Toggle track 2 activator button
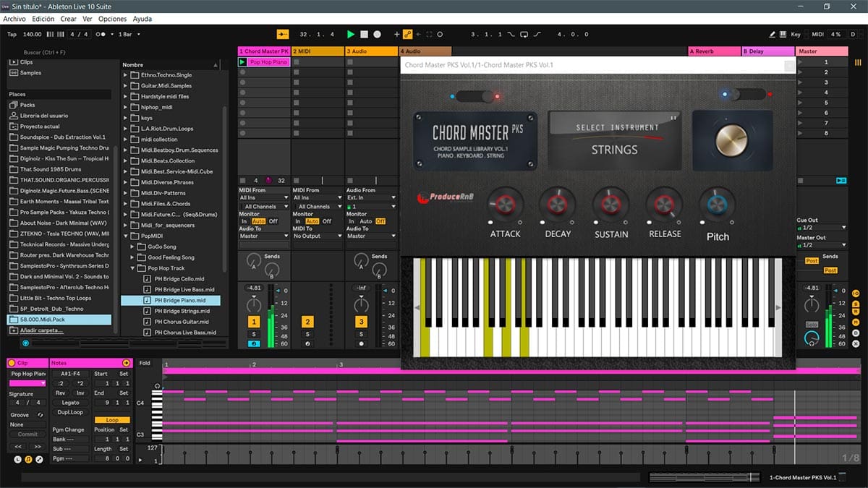Image resolution: width=868 pixels, height=488 pixels. pos(307,322)
